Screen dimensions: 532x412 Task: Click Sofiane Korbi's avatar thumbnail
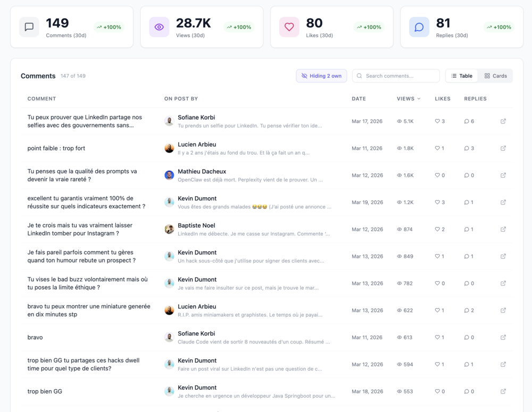pyautogui.click(x=169, y=121)
